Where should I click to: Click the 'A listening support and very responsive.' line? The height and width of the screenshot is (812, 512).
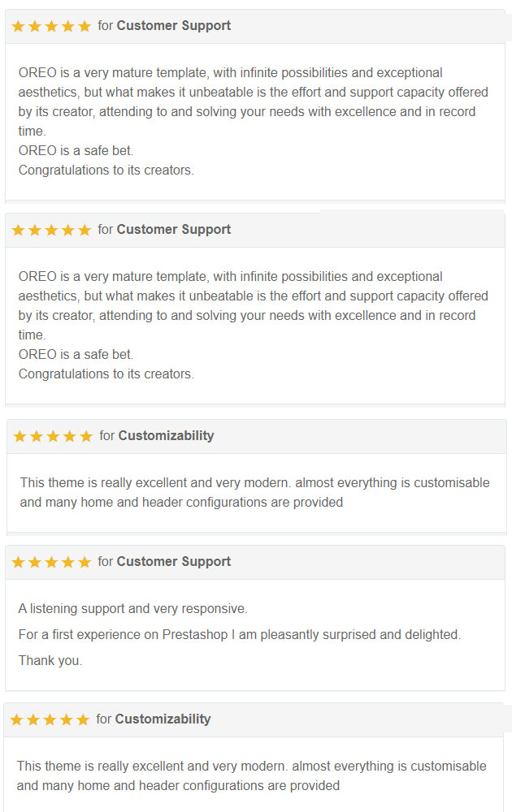coord(132,609)
